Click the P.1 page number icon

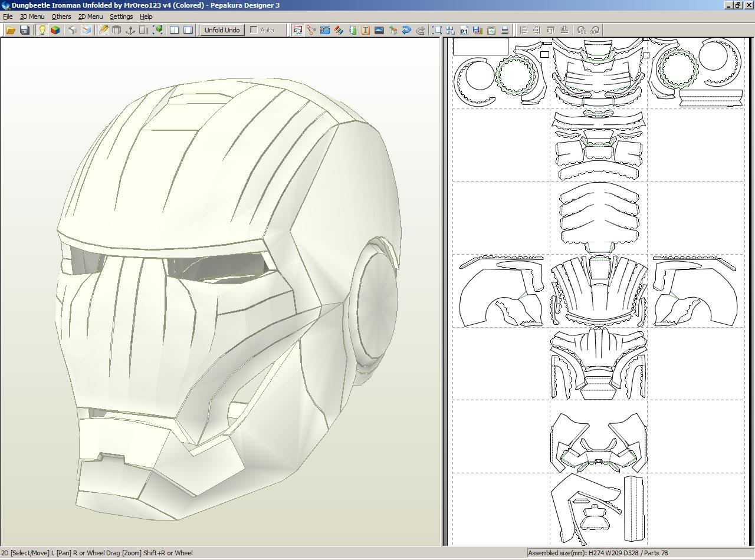(x=464, y=30)
